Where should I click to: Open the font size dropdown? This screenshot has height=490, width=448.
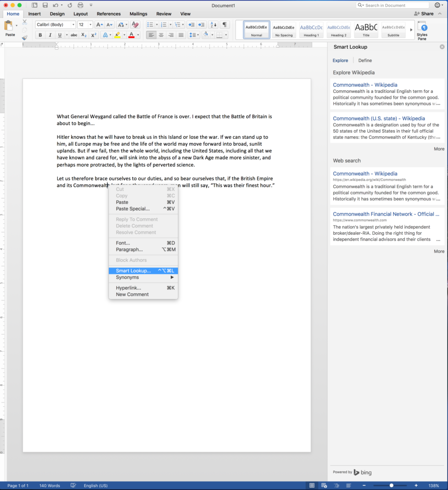click(90, 25)
